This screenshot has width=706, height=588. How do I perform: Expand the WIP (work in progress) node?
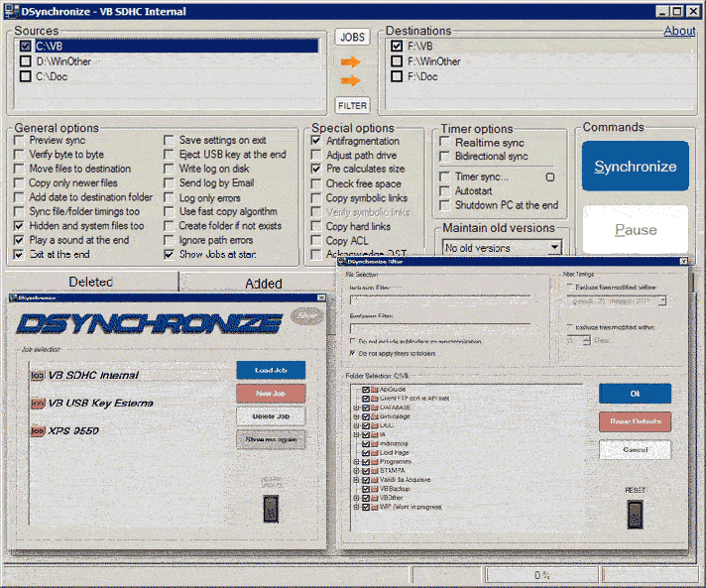pyautogui.click(x=356, y=507)
